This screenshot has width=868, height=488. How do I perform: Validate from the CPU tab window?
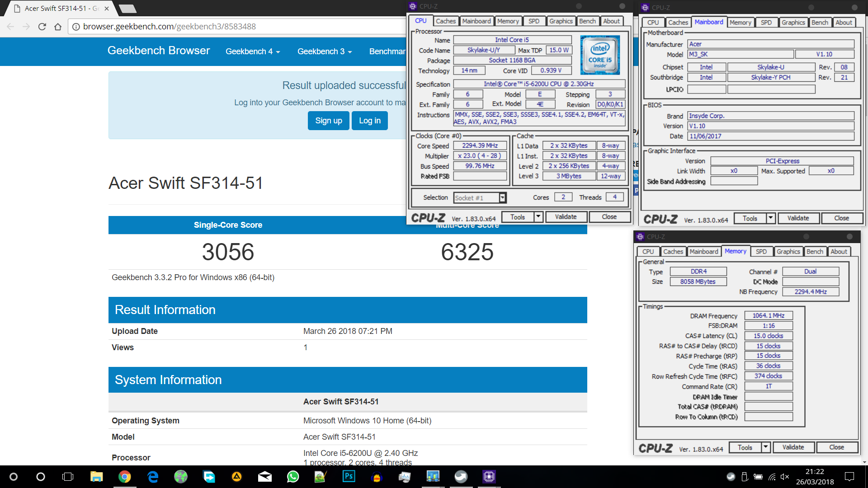point(566,217)
